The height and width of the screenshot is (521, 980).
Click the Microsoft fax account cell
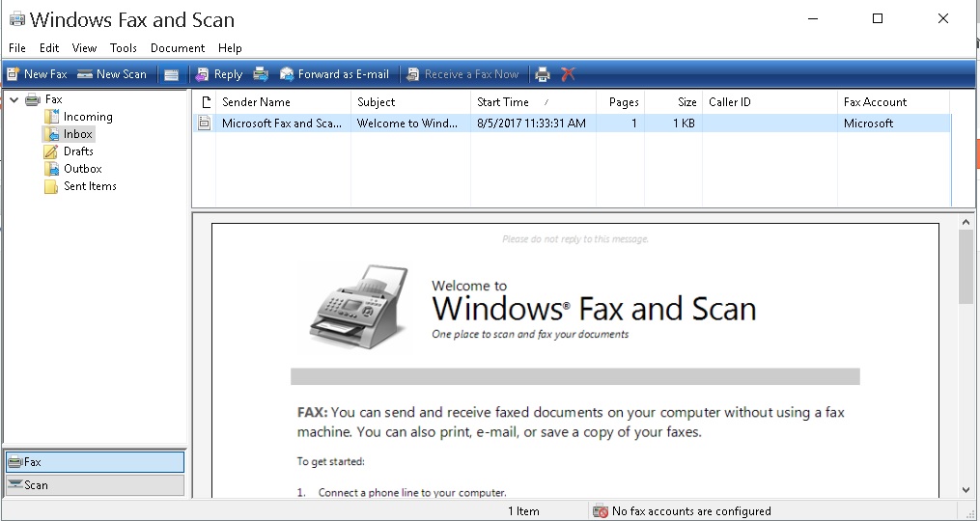pyautogui.click(x=868, y=123)
